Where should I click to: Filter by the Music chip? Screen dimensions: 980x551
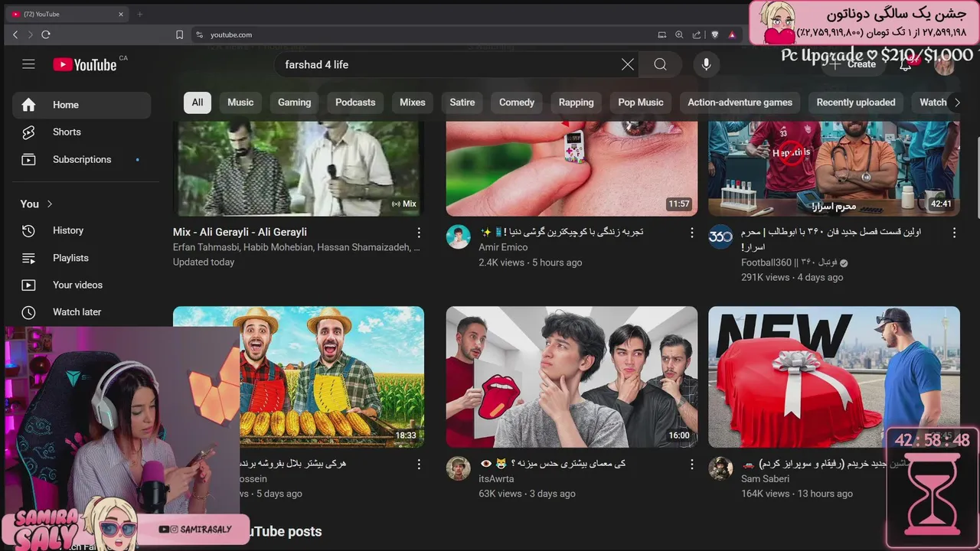[240, 102]
